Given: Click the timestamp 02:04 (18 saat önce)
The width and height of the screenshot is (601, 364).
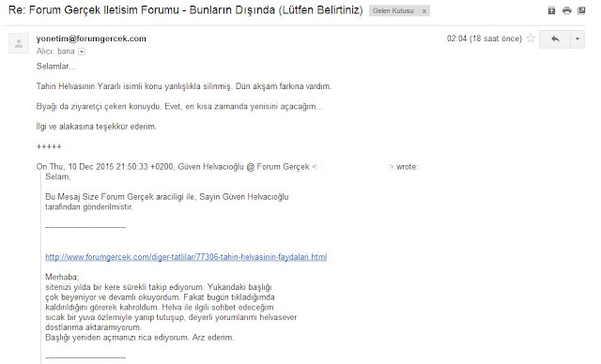Looking at the screenshot, I should pyautogui.click(x=485, y=38).
